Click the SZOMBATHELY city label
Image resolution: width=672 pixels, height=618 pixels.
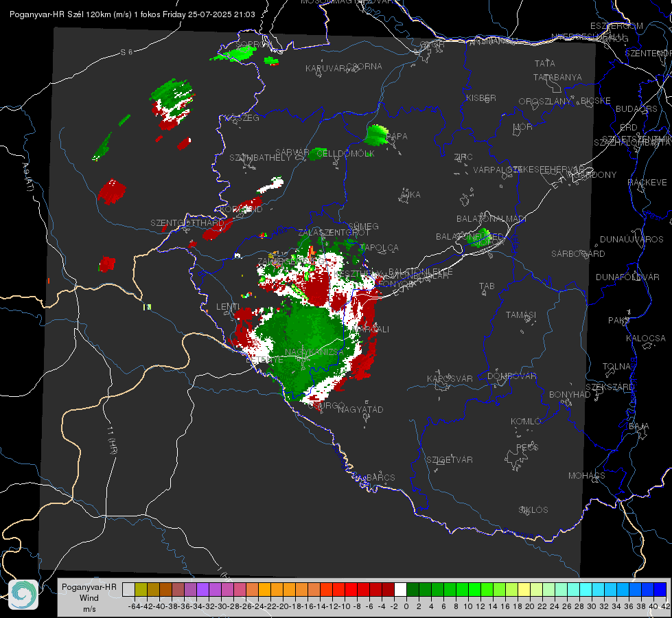pyautogui.click(x=259, y=158)
